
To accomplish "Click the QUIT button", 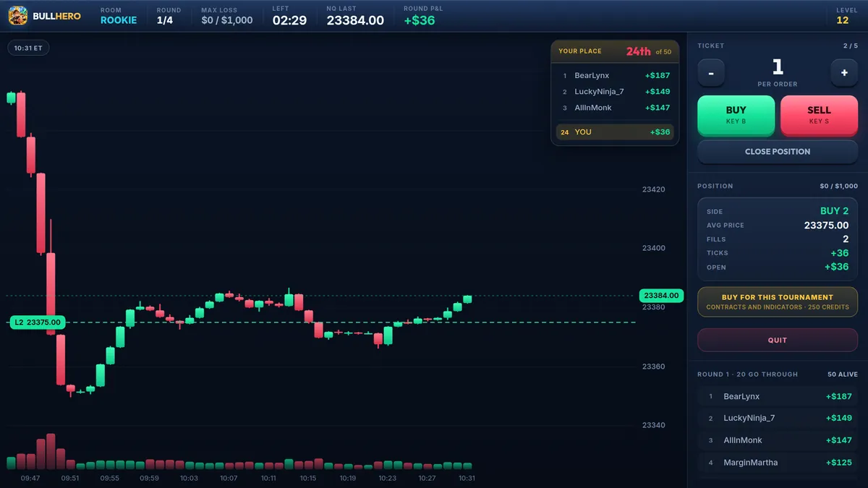I will click(x=778, y=340).
